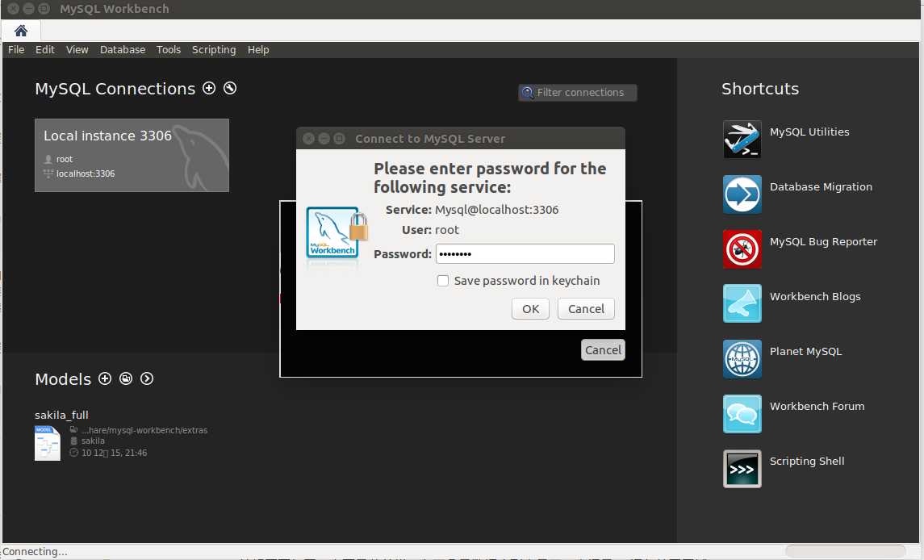Open the File menu
Viewport: 924px width, 560px height.
coord(16,49)
